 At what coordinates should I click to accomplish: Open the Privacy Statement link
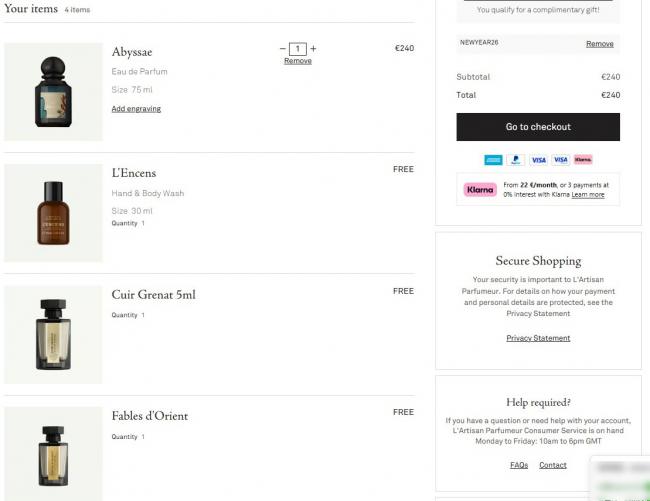538,338
